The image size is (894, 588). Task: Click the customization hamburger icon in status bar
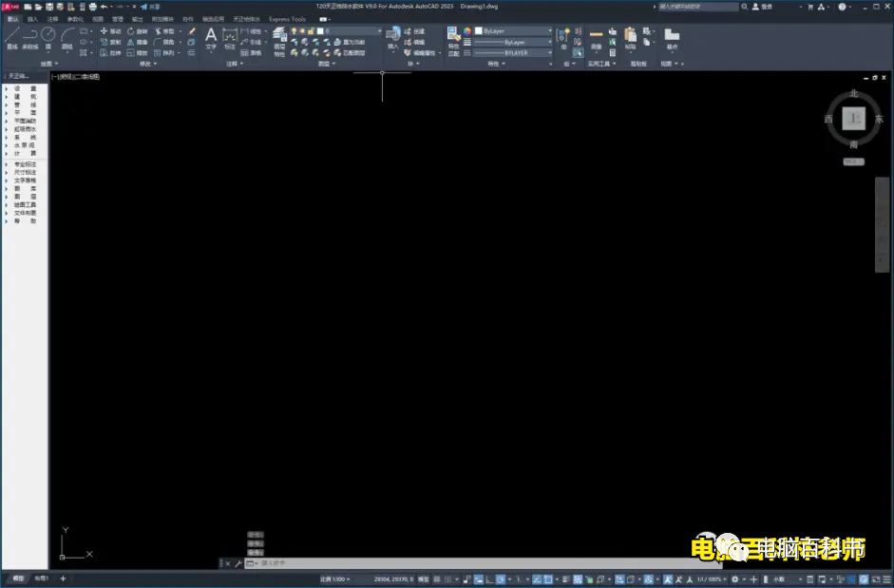pyautogui.click(x=886, y=579)
